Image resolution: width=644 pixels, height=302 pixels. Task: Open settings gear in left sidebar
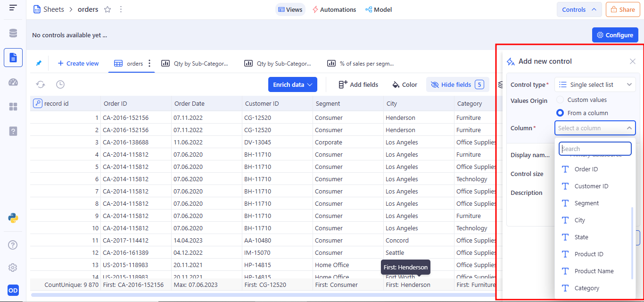click(x=13, y=268)
